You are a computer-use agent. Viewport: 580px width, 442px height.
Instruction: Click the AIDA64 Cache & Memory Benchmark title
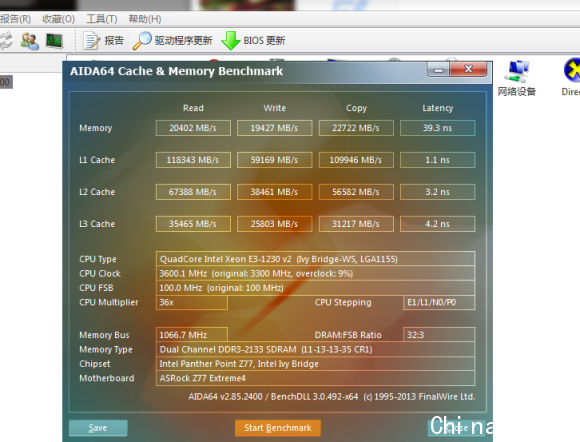pyautogui.click(x=176, y=71)
